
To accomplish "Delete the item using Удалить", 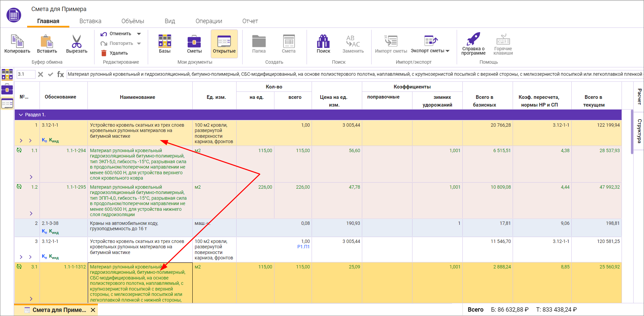I will coord(114,53).
